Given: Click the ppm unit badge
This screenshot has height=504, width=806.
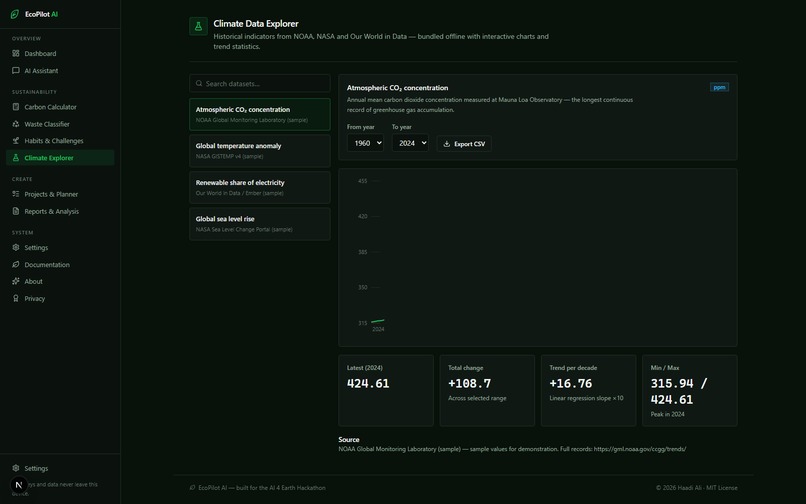Looking at the screenshot, I should pos(719,87).
